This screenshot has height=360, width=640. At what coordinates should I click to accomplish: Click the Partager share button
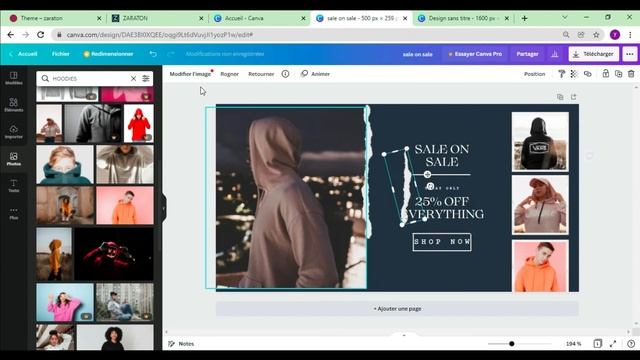click(527, 54)
